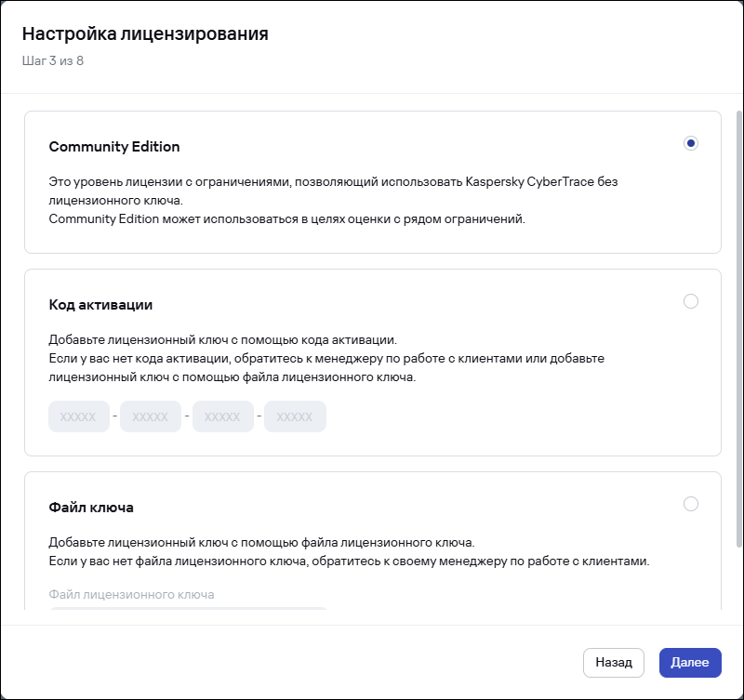
Task: Click the first dash between activation code fields
Action: [x=115, y=417]
